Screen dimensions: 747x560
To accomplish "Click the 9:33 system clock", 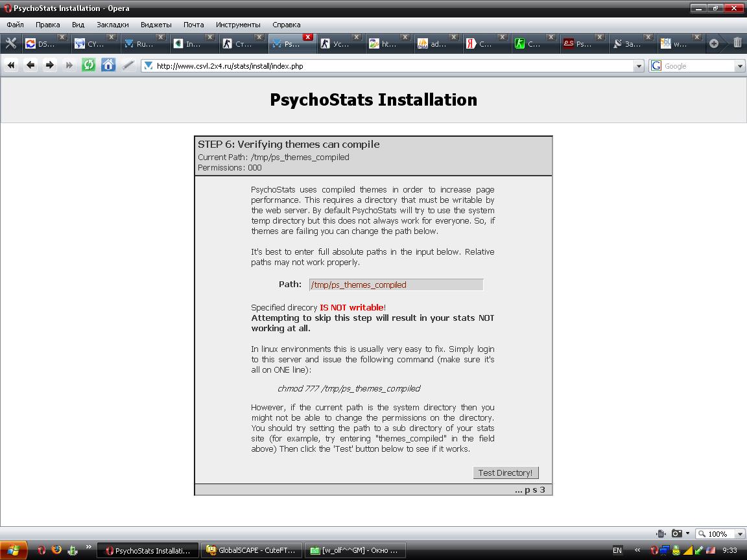I will (x=729, y=550).
